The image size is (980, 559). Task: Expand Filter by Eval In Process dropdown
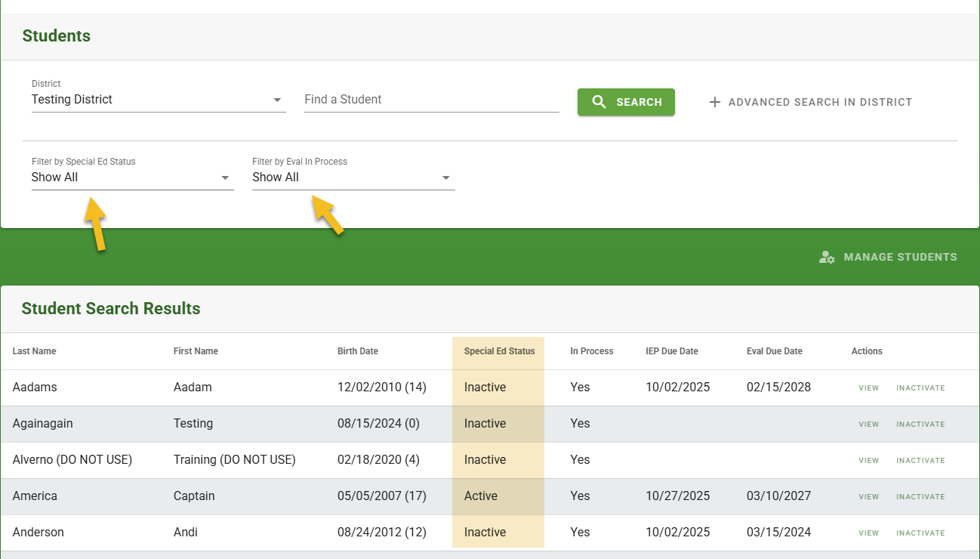(446, 178)
